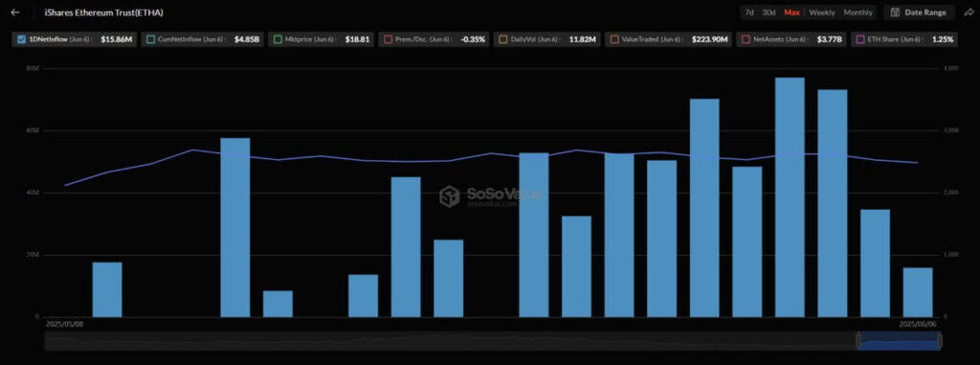Go back using the left arrow icon
The height and width of the screenshot is (365, 980).
(15, 12)
